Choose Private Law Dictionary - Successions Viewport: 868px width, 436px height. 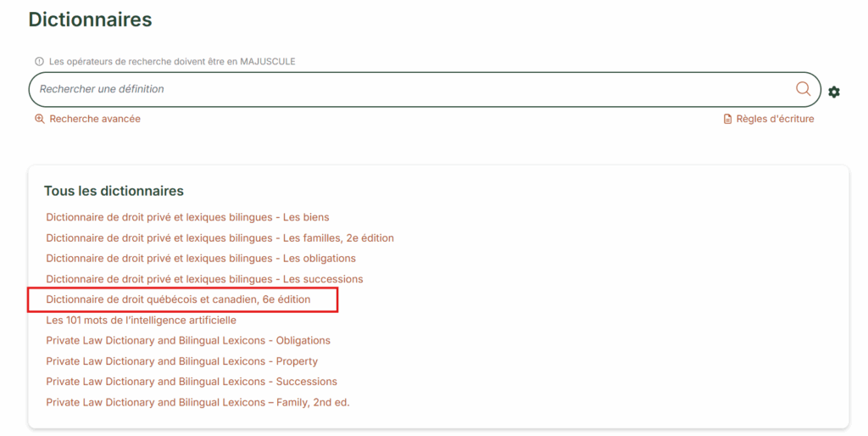pyautogui.click(x=192, y=382)
